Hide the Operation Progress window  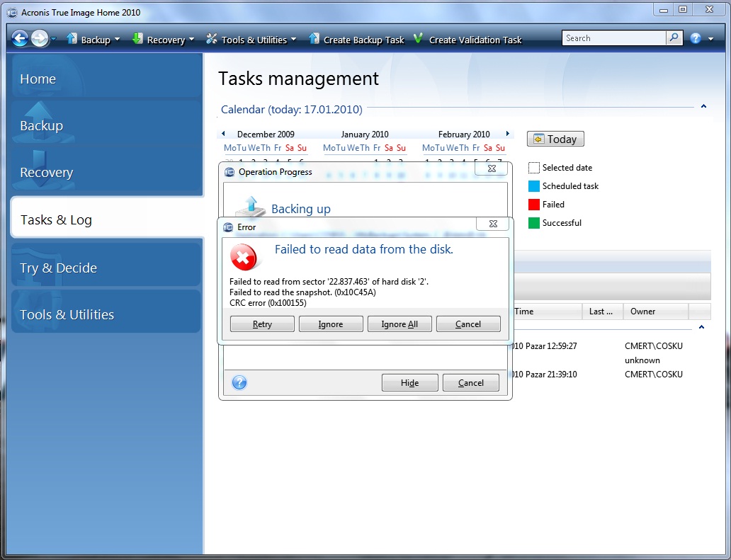[x=410, y=382]
